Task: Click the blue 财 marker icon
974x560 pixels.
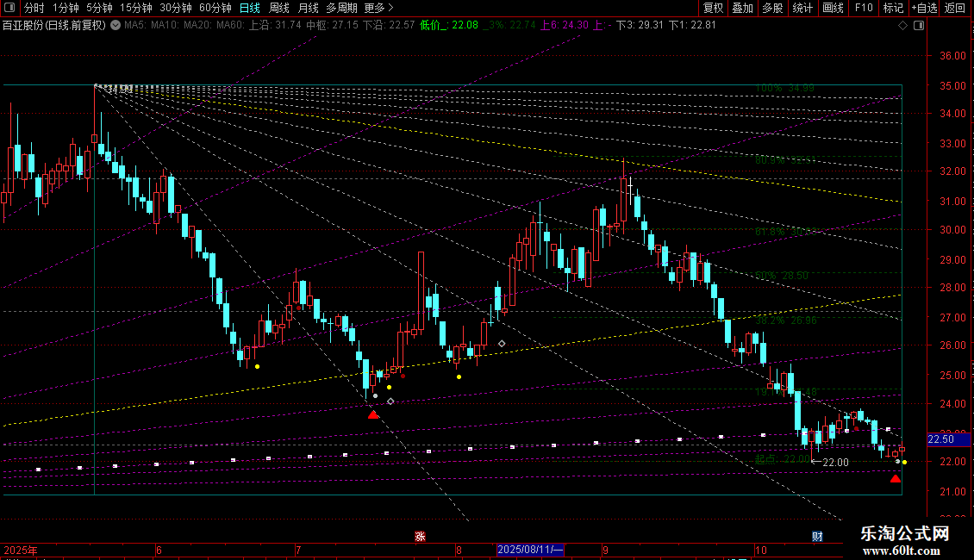Action: pyautogui.click(x=817, y=537)
